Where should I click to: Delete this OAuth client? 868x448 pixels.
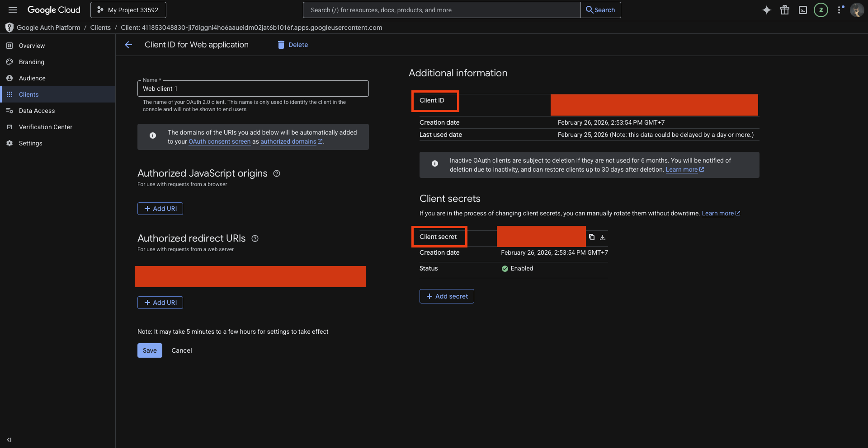tap(293, 45)
